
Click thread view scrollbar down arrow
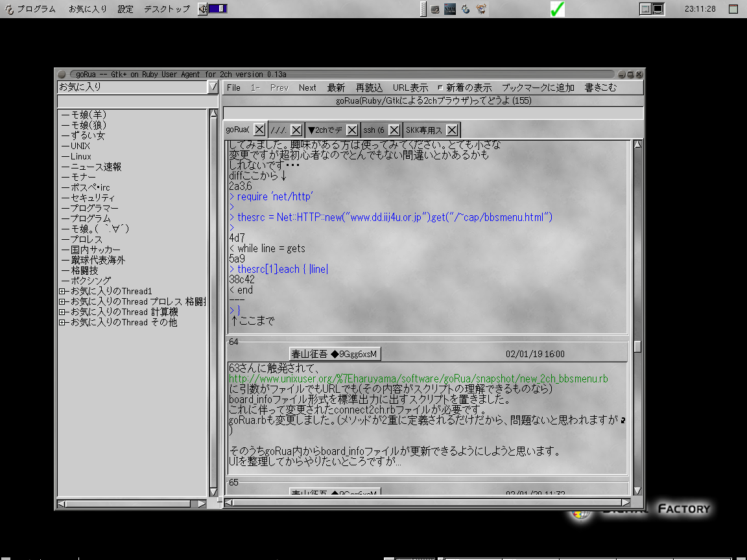tap(637, 491)
